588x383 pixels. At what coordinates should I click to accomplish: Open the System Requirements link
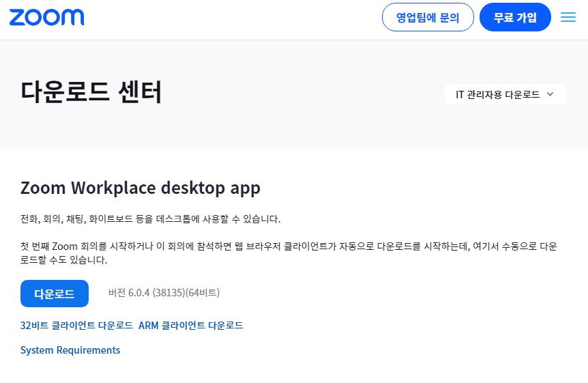click(x=70, y=350)
